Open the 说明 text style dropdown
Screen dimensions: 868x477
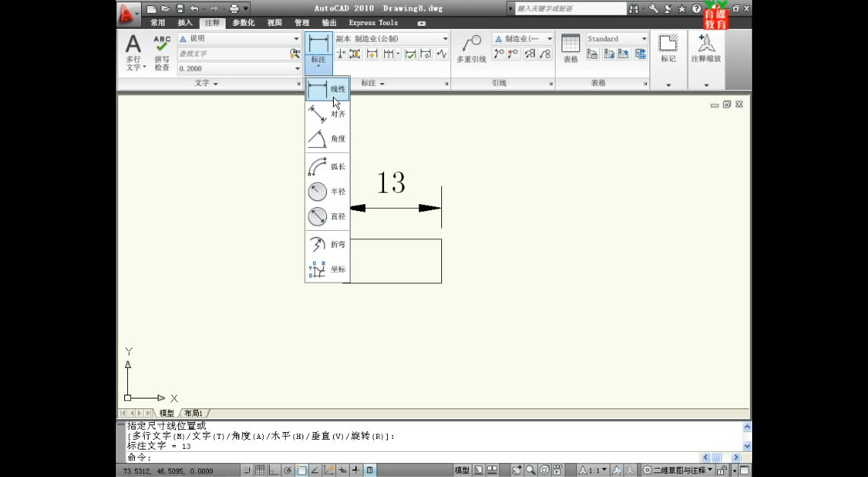239,39
